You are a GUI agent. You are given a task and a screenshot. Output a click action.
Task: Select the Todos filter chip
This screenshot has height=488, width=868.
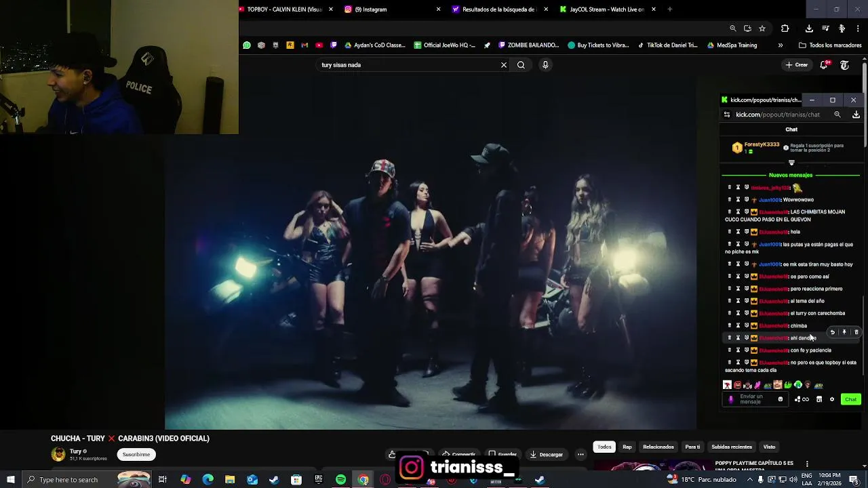[x=604, y=447]
